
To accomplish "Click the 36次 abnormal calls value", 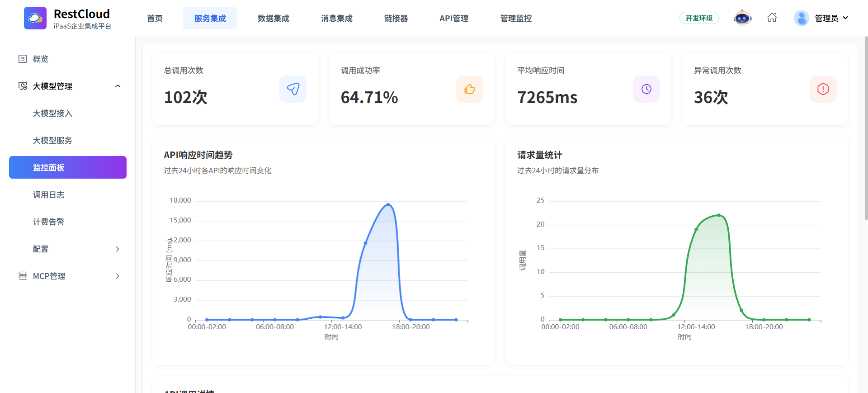I will tap(711, 97).
